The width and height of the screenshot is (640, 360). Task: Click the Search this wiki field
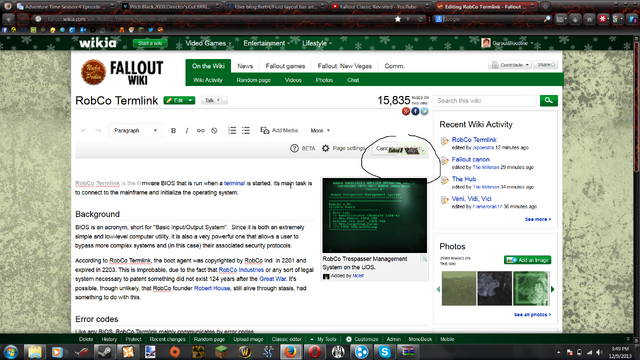485,100
